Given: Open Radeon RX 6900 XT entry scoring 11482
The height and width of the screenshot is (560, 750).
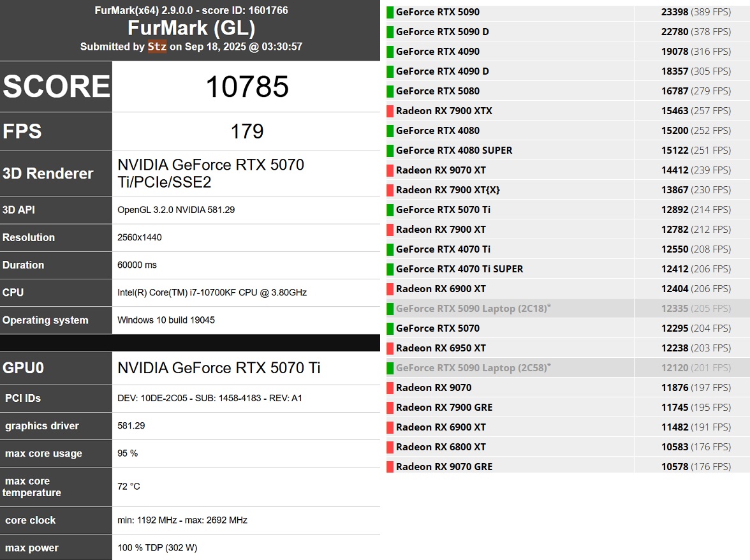Looking at the screenshot, I should pyautogui.click(x=441, y=427).
